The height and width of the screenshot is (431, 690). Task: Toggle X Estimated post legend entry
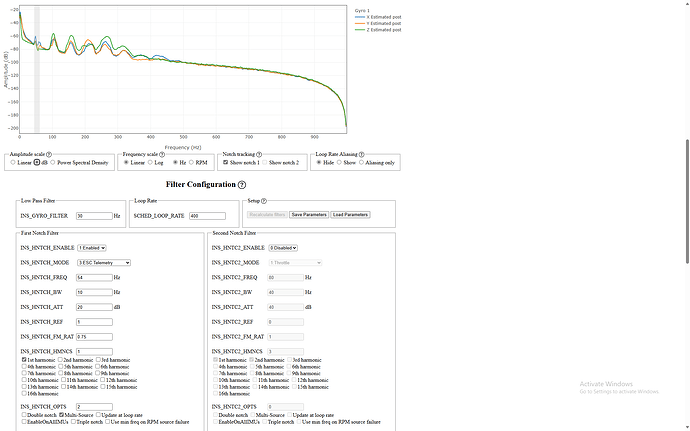[x=375, y=17]
